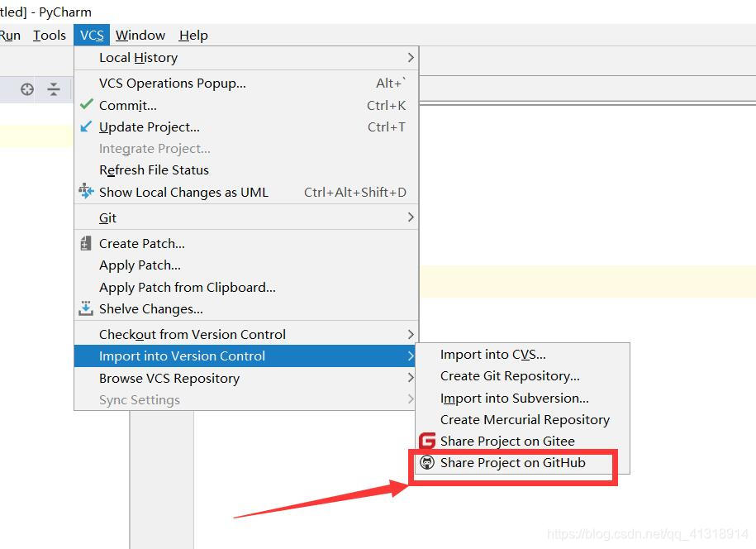Open Checkout from Version Control entry

pyautogui.click(x=246, y=334)
